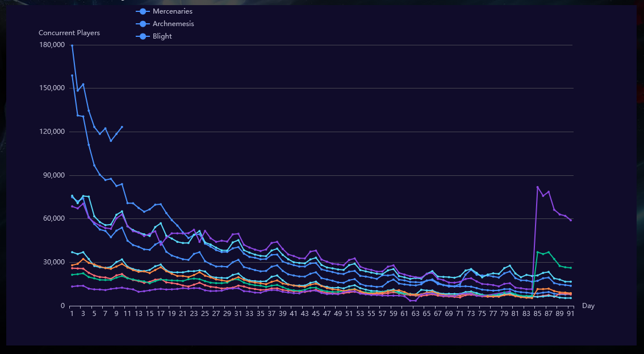The width and height of the screenshot is (644, 354).
Task: Click the x-axis label 73
Action: click(x=471, y=314)
